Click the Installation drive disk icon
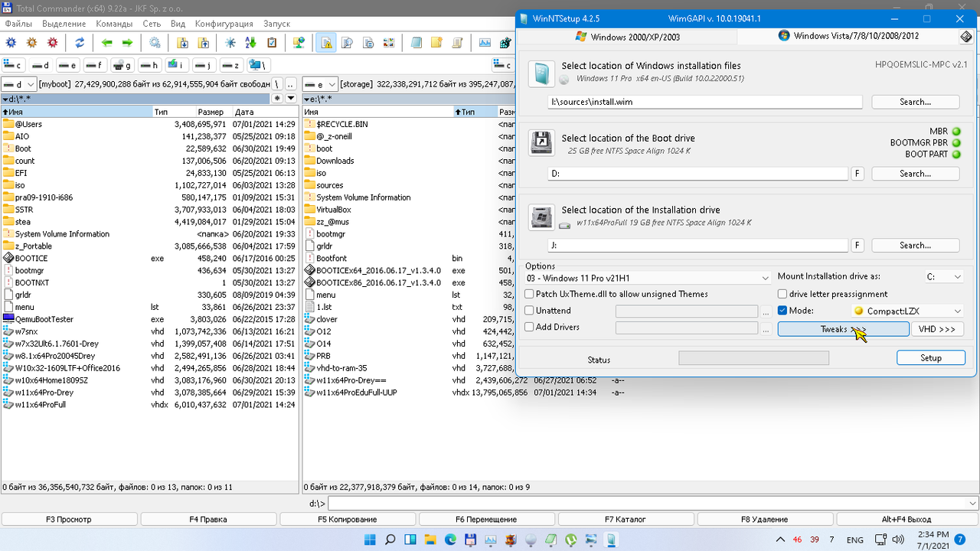The width and height of the screenshot is (980, 551). (x=541, y=217)
